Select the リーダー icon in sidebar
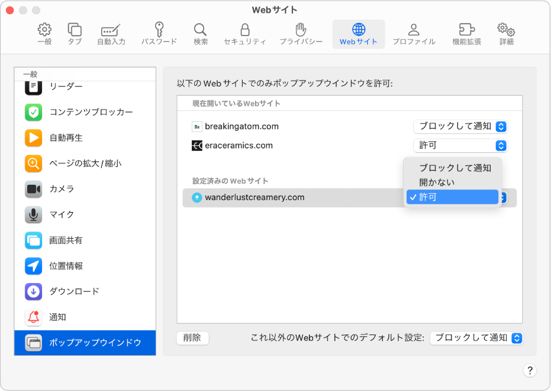 33,87
